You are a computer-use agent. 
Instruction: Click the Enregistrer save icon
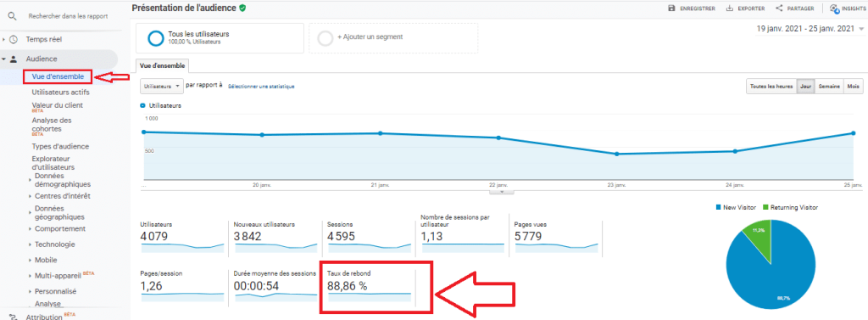[x=671, y=8]
